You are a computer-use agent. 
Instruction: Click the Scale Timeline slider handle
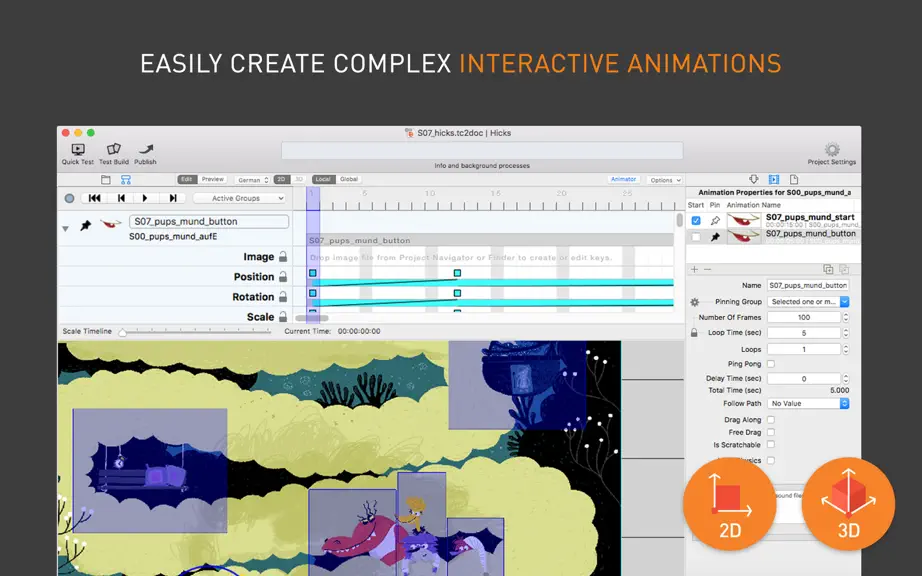122,332
